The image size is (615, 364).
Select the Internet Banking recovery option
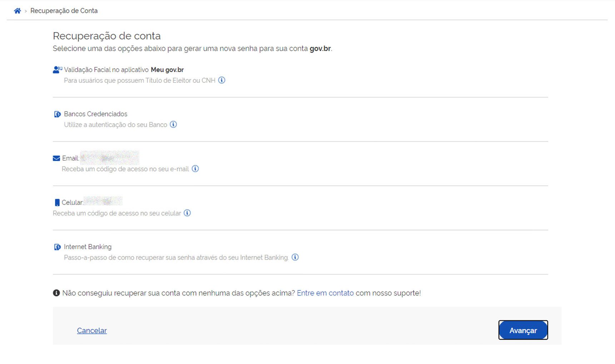88,247
